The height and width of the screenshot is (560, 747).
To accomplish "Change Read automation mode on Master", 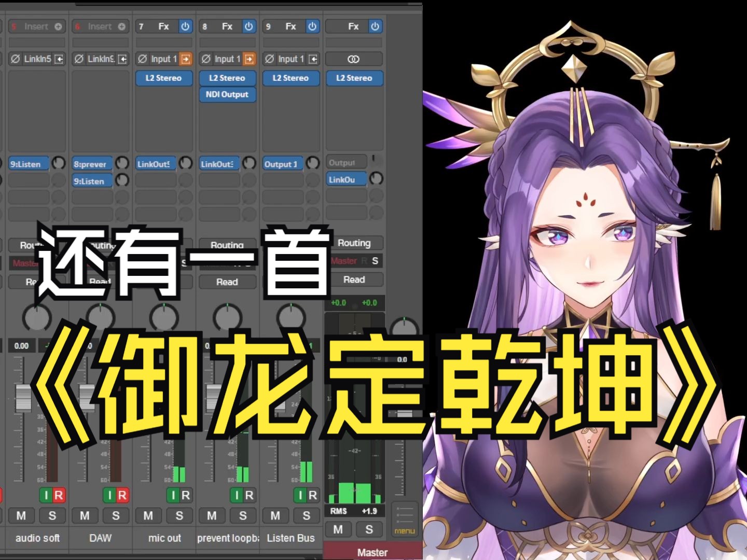I will pyautogui.click(x=354, y=279).
